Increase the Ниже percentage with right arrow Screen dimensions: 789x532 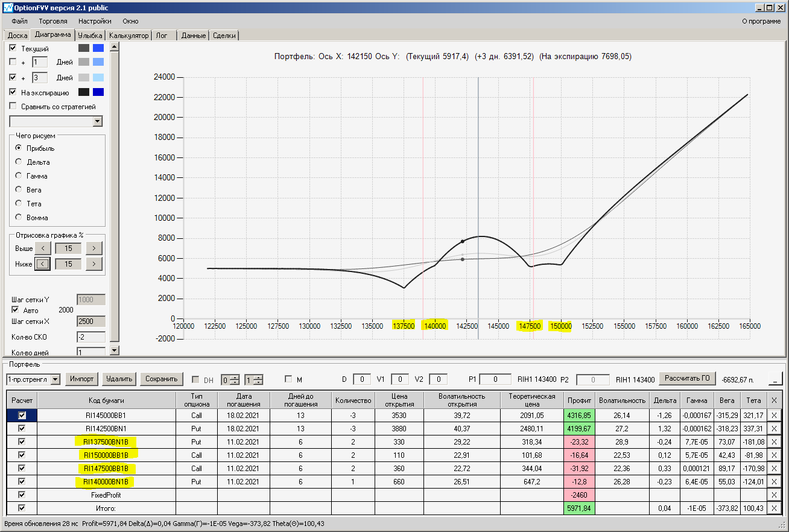[93, 264]
